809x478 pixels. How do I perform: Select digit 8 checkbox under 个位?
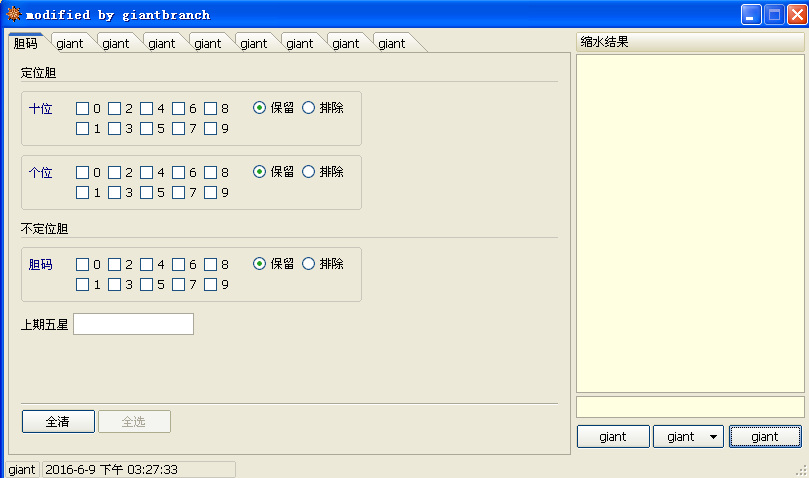click(x=211, y=172)
